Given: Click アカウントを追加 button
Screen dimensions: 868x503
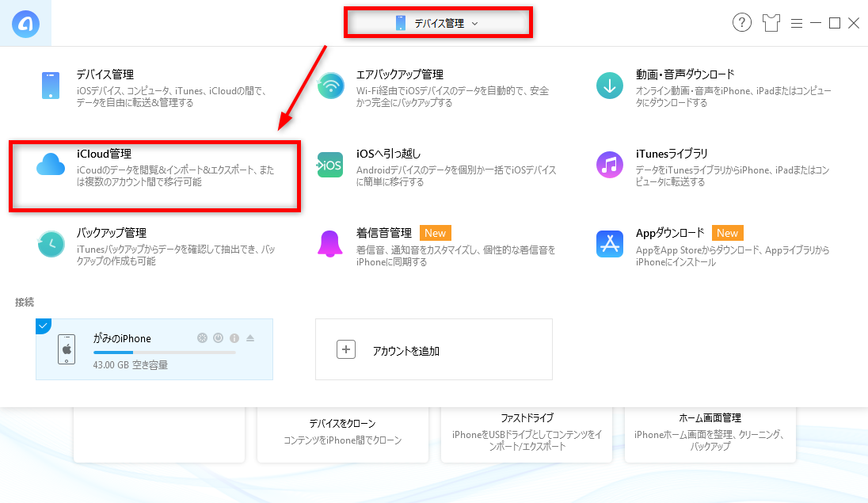Looking at the screenshot, I should pos(433,349).
